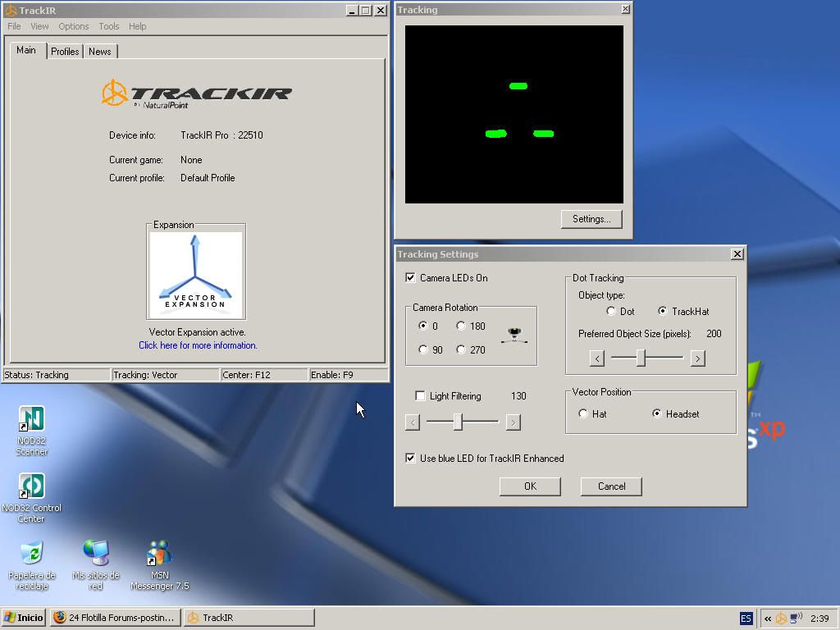This screenshot has height=630, width=840.
Task: Close the Tracking preview window
Action: [x=625, y=9]
